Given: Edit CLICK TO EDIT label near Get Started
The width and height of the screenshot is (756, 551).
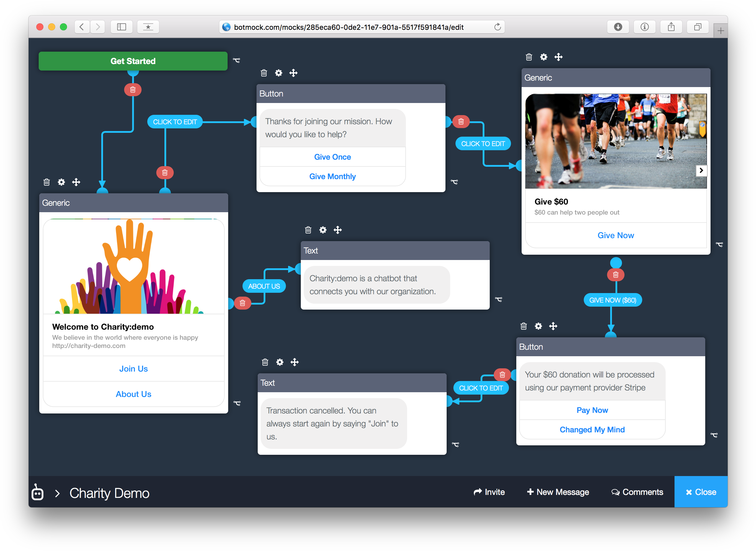Looking at the screenshot, I should (175, 122).
